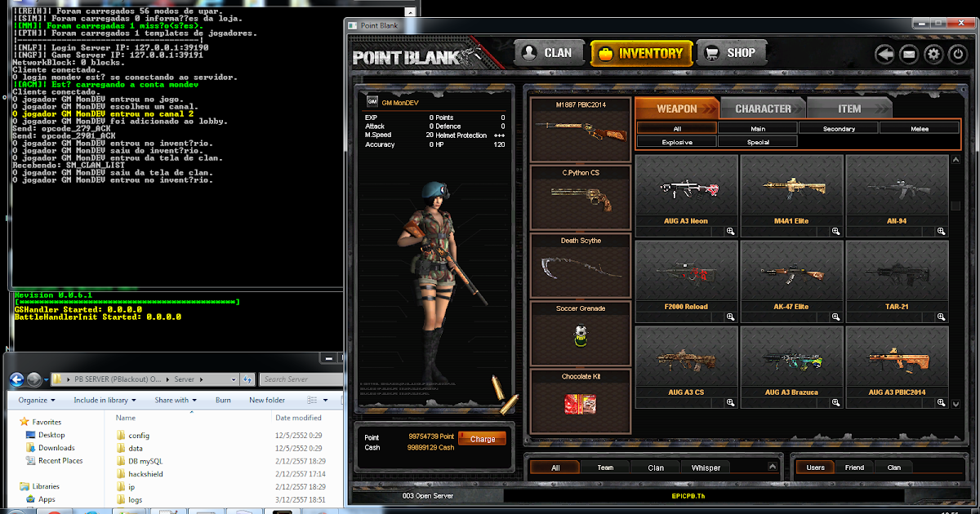
Task: Click magnifier icon on AUG A3 PBIC2014 card
Action: point(941,403)
